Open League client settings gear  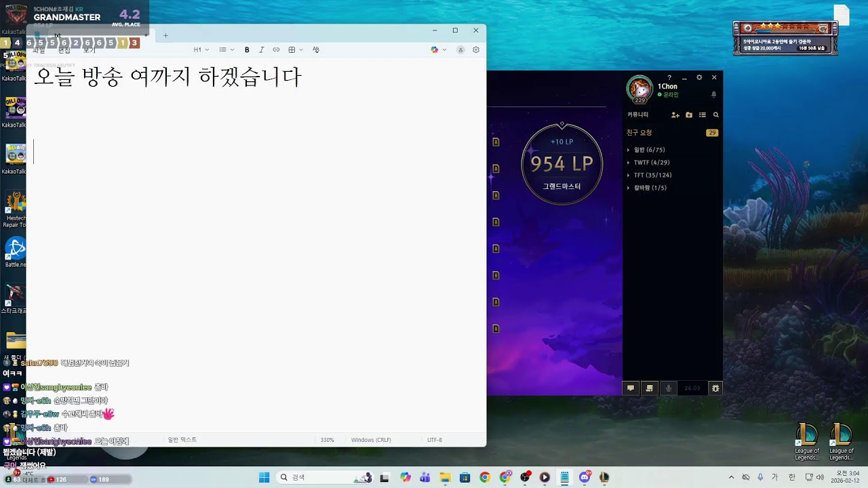click(699, 77)
